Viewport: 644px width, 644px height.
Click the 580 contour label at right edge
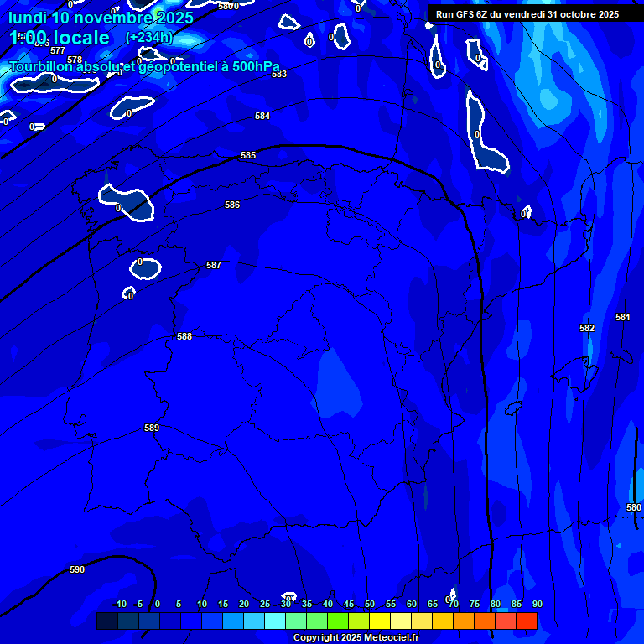pyautogui.click(x=634, y=507)
